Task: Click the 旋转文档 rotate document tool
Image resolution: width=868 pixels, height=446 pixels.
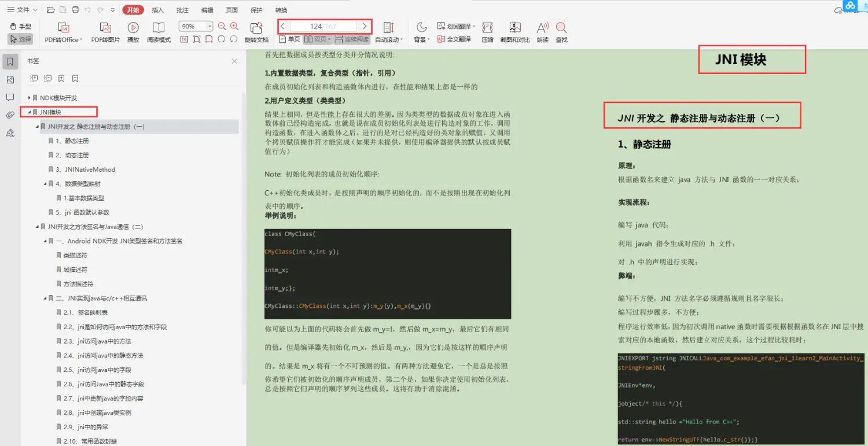Action: point(256,33)
